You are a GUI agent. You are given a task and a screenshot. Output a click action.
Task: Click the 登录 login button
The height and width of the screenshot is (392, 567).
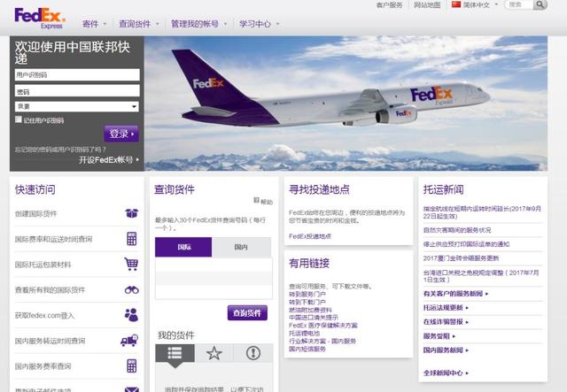click(121, 134)
